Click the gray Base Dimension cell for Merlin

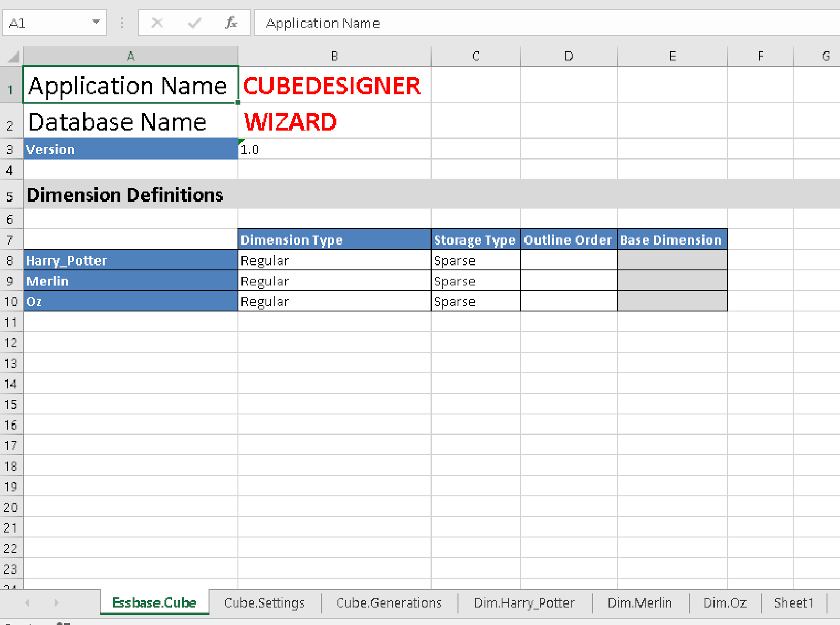(x=672, y=281)
